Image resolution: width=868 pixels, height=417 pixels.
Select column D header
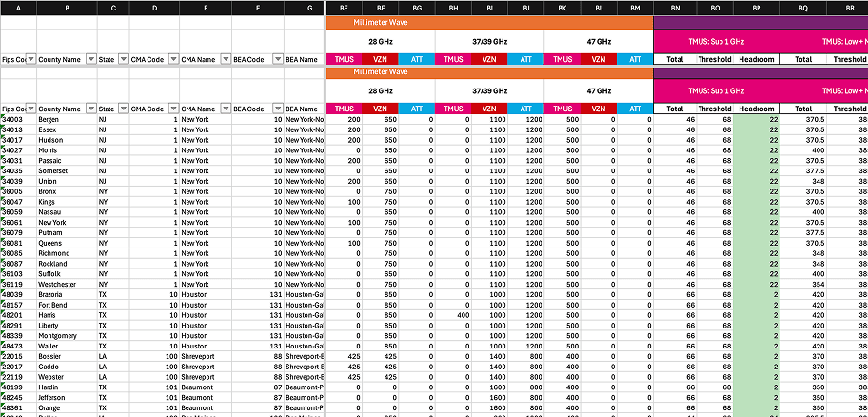pos(154,8)
